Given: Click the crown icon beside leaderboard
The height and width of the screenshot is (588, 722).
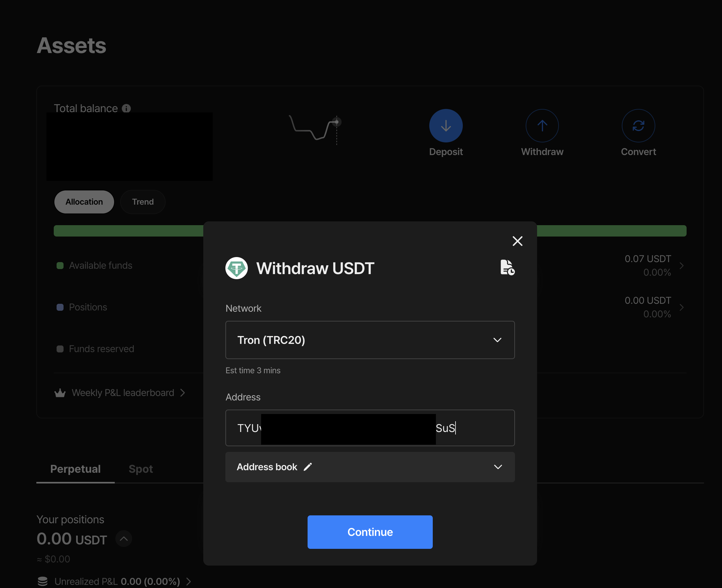Looking at the screenshot, I should click(x=60, y=393).
